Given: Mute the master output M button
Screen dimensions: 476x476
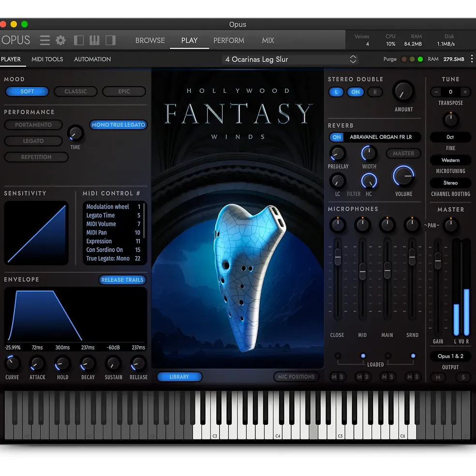Looking at the screenshot, I should pos(438,377).
